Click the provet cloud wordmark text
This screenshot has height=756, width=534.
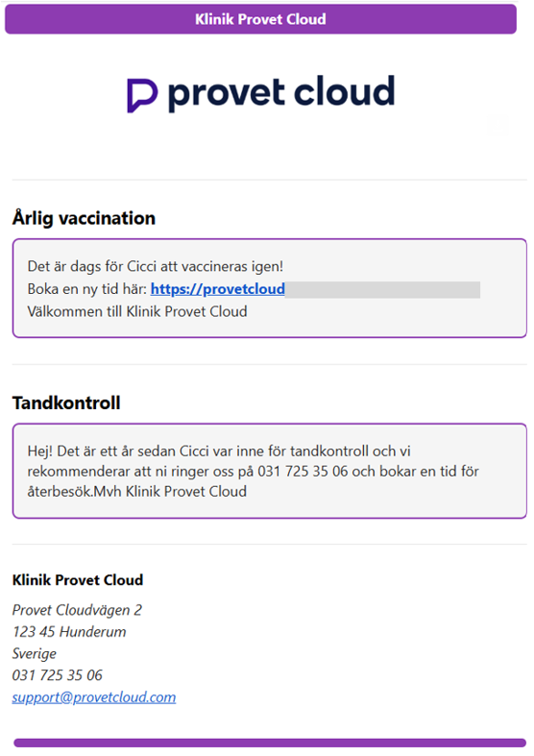[x=281, y=93]
